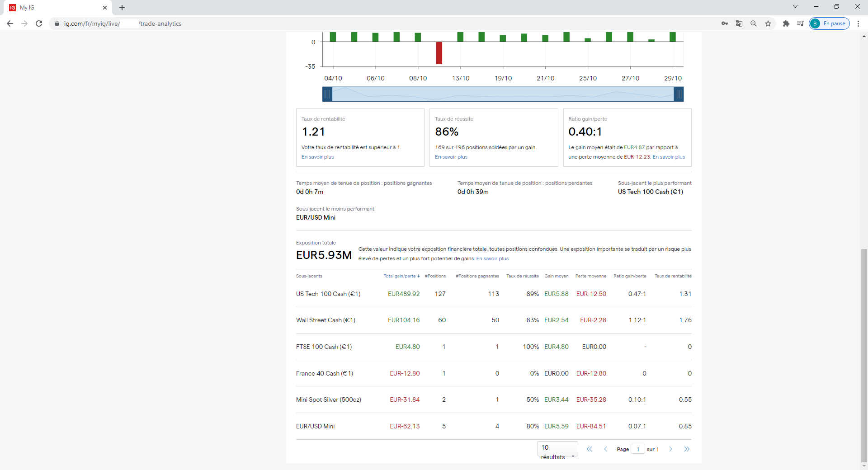Open the Google Translate page icon

(739, 23)
